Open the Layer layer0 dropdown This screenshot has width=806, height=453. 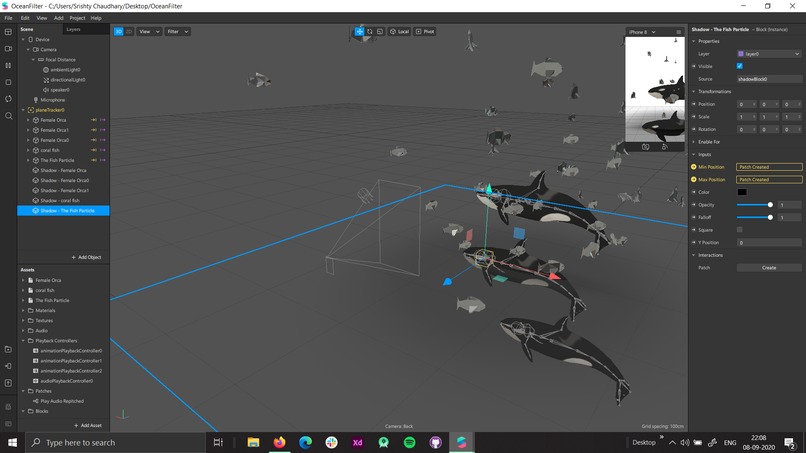[769, 54]
